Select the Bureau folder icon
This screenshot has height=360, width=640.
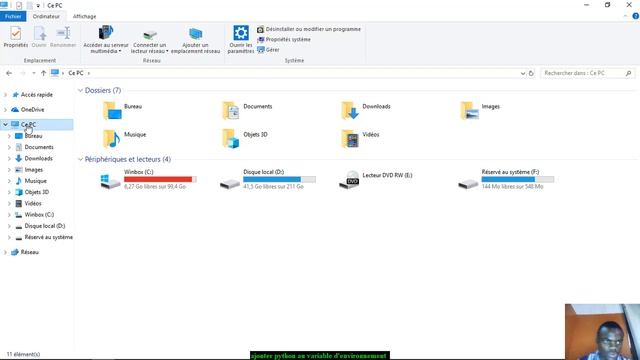[x=112, y=110]
